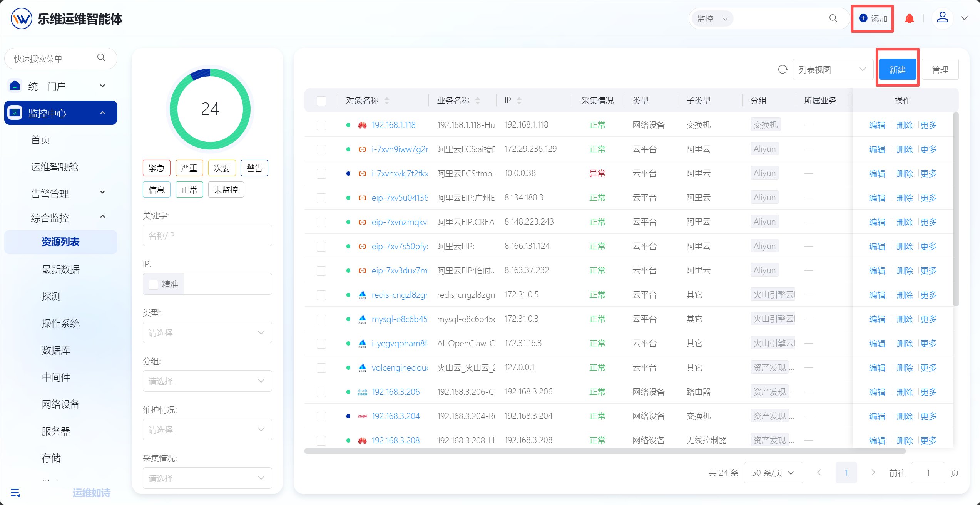Check the row for 192.168.1.118
This screenshot has width=980, height=505.
coord(321,125)
